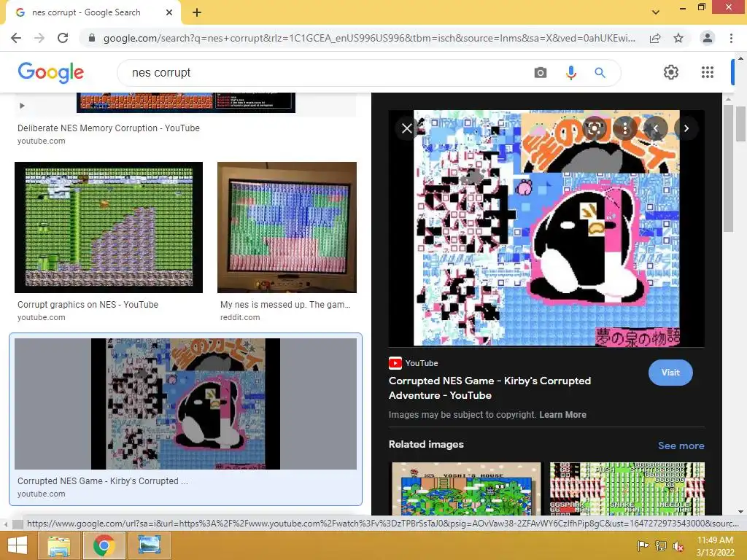The image size is (747, 560).
Task: Click the Visit button
Action: [670, 373]
